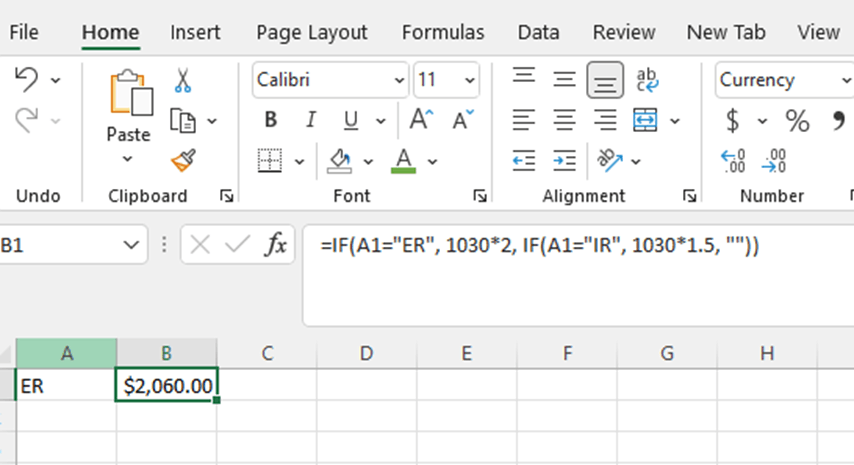Apply cell borders icon

click(270, 161)
